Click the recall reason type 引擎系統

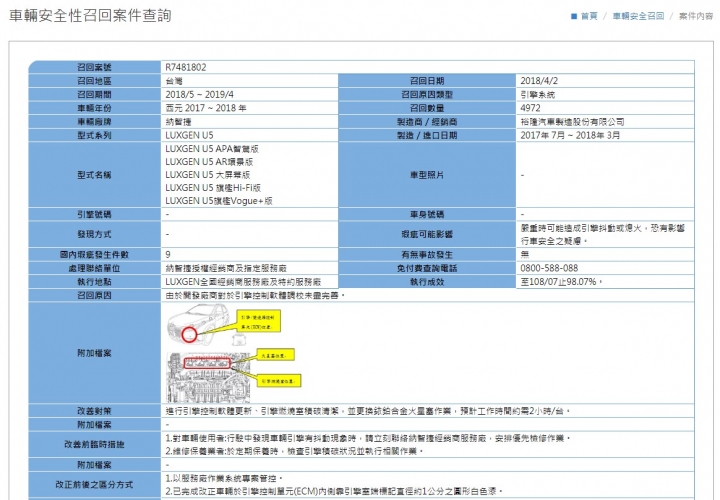click(537, 95)
